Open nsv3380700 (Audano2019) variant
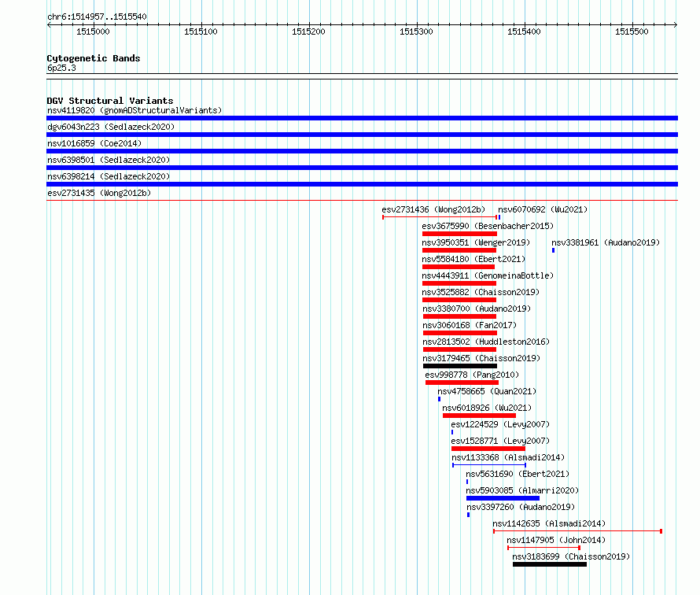Screen dimensions: 700x595 tap(459, 316)
